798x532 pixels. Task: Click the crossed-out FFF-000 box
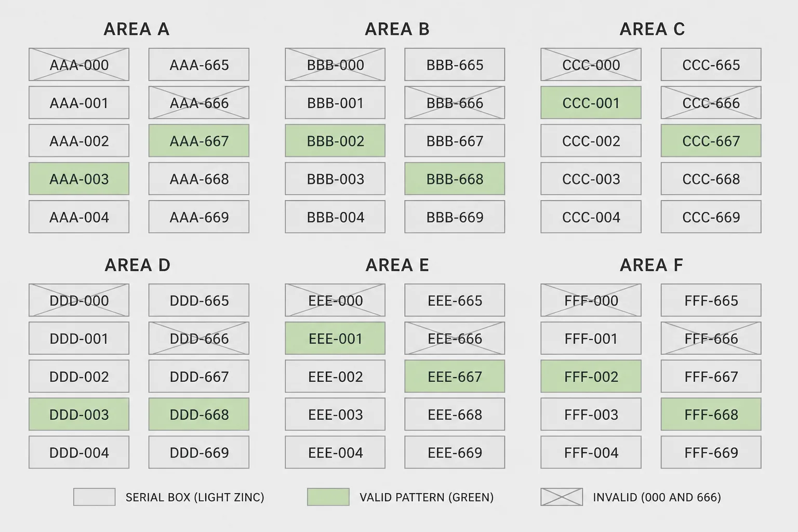pyautogui.click(x=591, y=300)
